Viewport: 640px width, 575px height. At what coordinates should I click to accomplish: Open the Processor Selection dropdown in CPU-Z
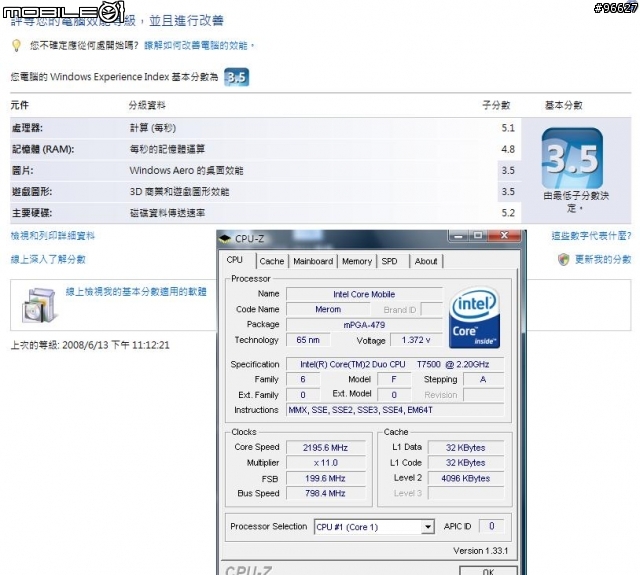[x=427, y=527]
